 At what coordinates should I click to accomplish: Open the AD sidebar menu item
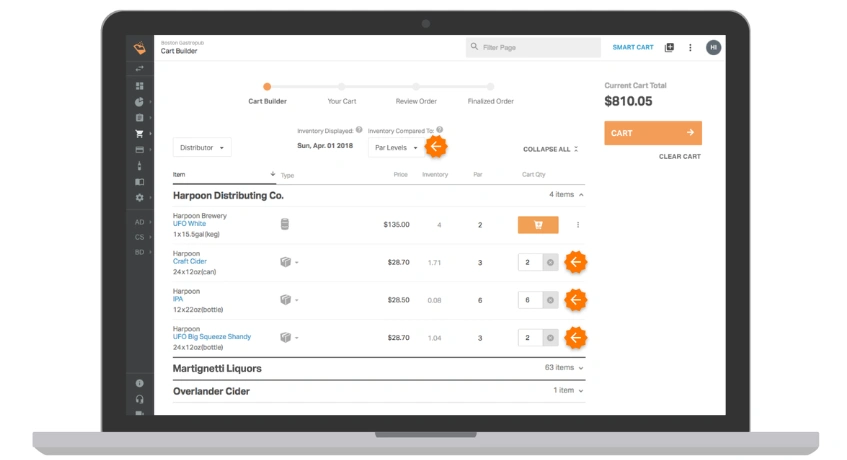pos(140,222)
